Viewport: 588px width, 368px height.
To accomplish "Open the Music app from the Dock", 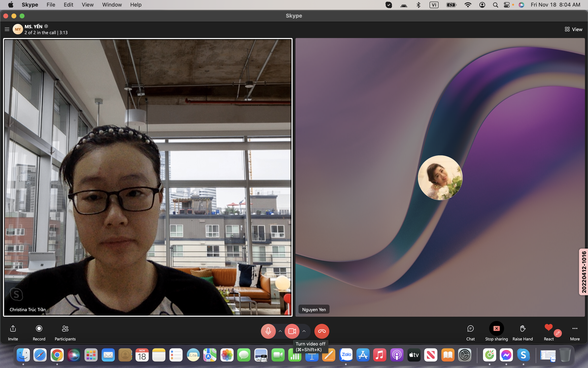I will tap(380, 355).
